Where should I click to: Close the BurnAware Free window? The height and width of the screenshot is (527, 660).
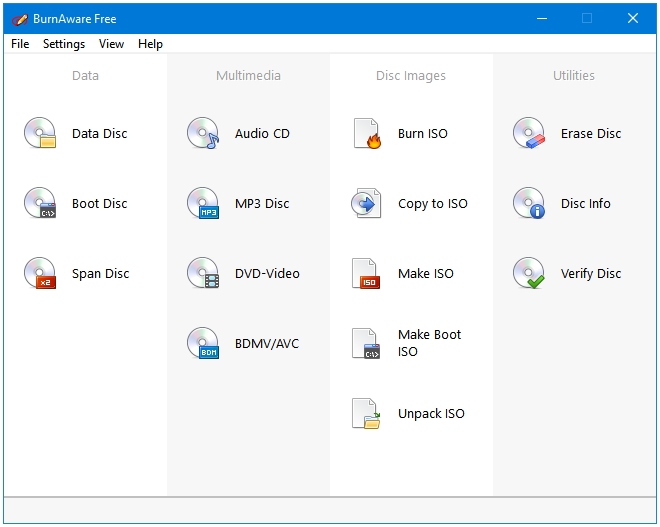(633, 19)
